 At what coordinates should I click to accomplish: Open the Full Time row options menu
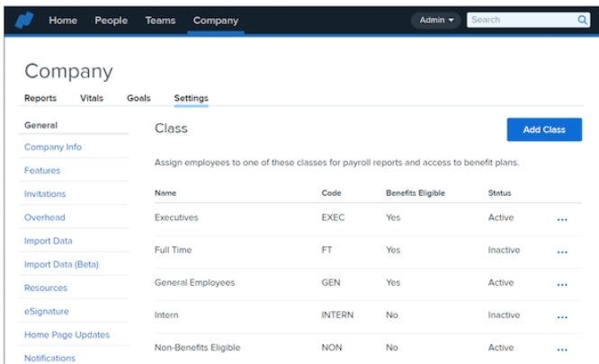pos(562,252)
